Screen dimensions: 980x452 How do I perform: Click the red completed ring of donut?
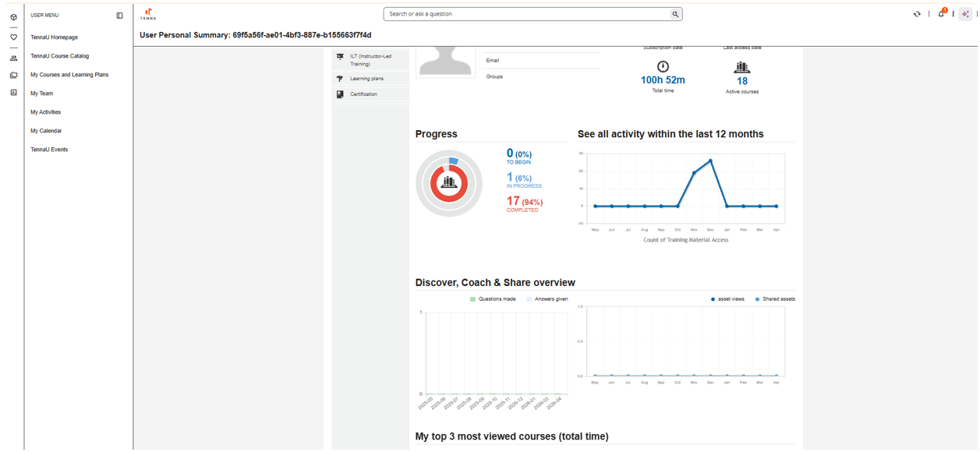pos(448,198)
